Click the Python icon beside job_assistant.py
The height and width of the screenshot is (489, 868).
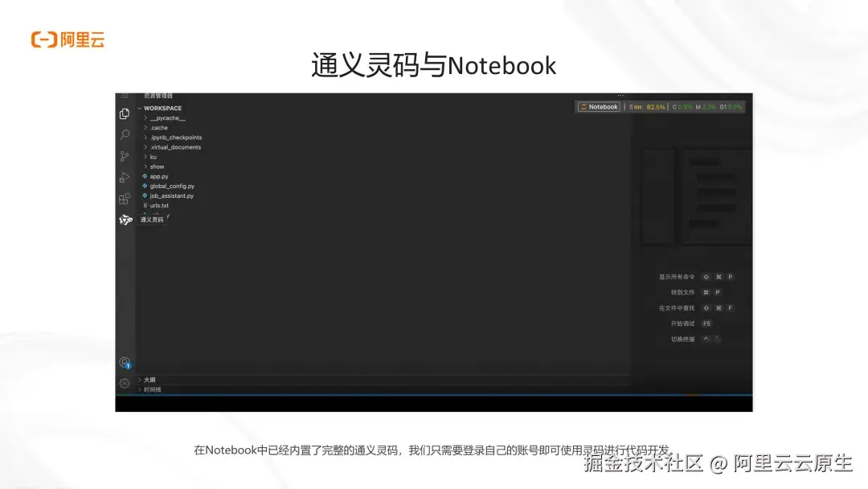click(145, 195)
